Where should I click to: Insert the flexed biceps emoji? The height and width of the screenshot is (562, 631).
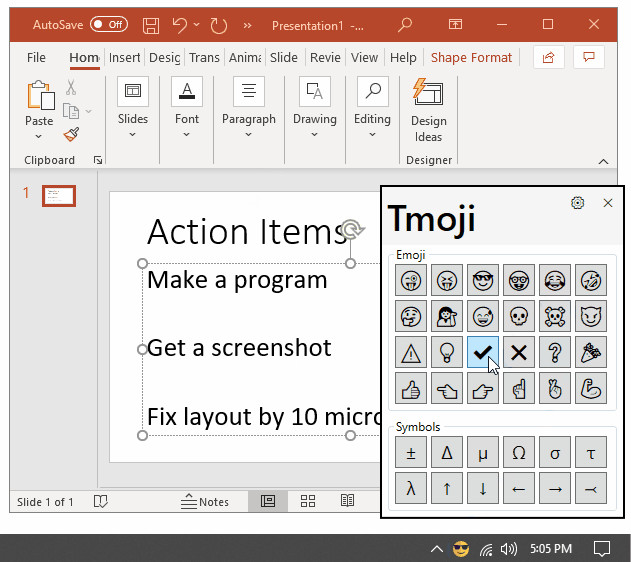tap(591, 388)
